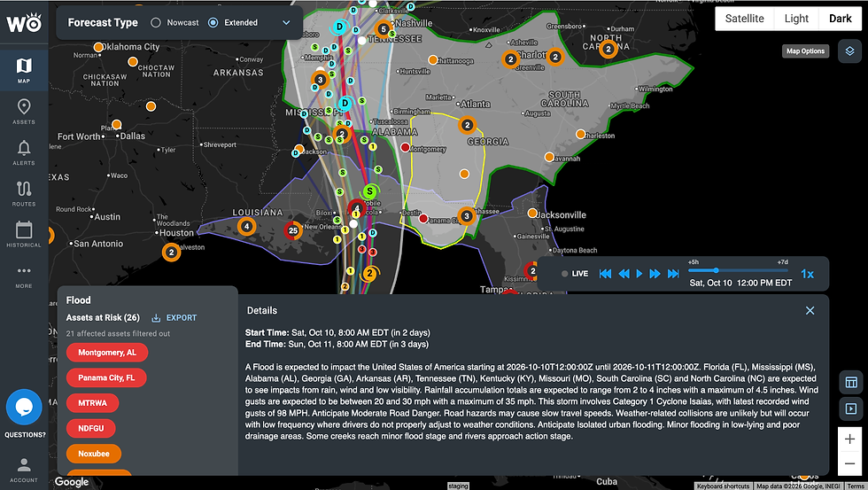The width and height of the screenshot is (868, 490).
Task: Select the MTRWA asset chip
Action: pyautogui.click(x=92, y=403)
